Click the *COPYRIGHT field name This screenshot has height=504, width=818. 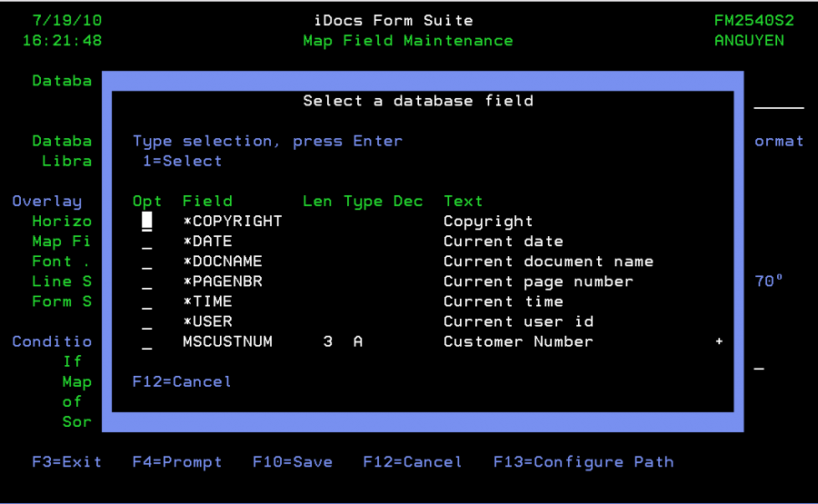pyautogui.click(x=232, y=222)
